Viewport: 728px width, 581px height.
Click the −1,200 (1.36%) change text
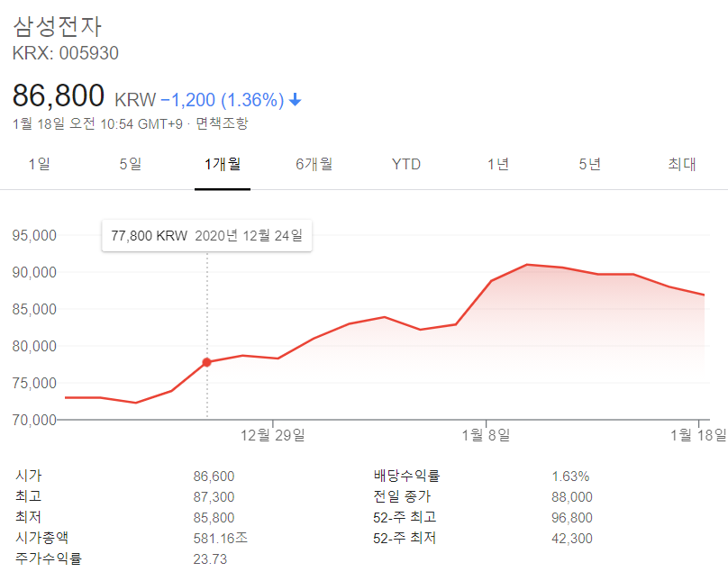223,100
